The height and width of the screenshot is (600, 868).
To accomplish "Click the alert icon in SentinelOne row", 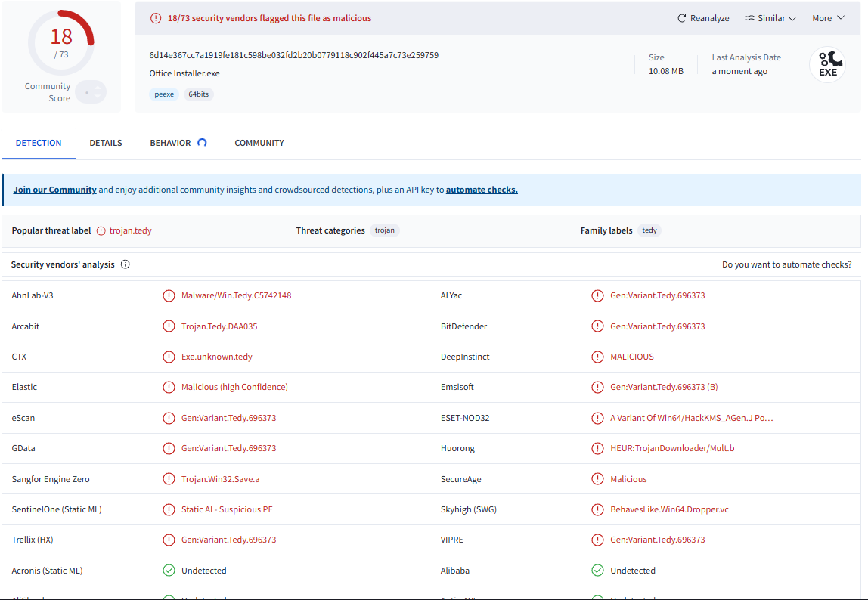I will pyautogui.click(x=169, y=509).
